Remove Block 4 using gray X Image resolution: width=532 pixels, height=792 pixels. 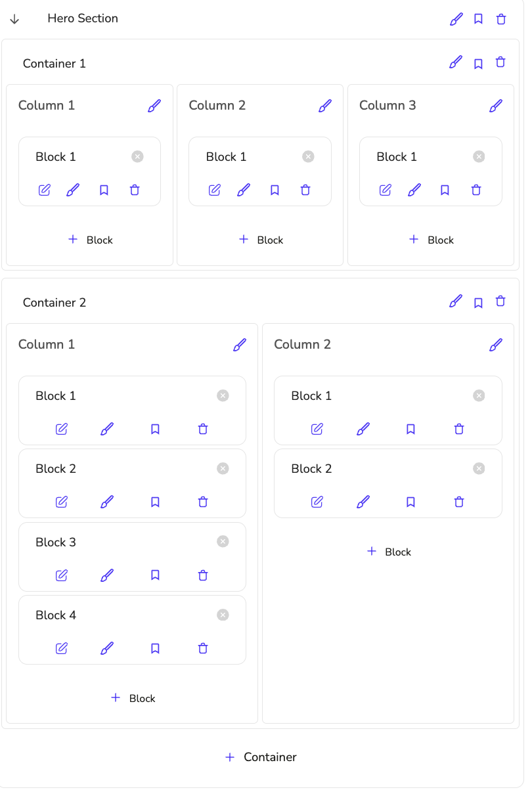click(223, 615)
